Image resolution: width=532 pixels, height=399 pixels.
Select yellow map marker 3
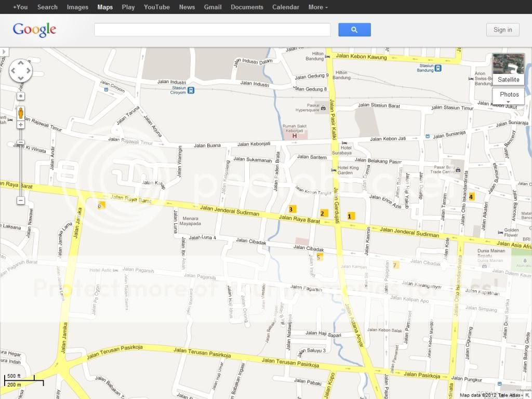tap(292, 209)
